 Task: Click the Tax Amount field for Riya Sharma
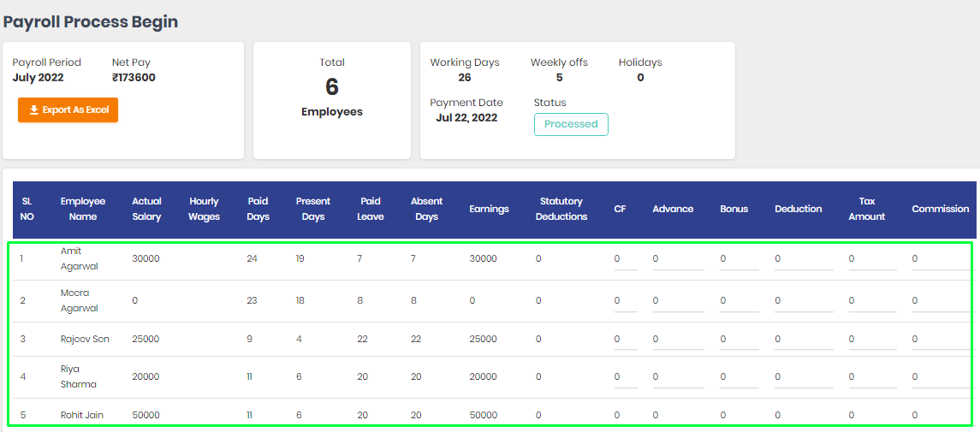872,378
